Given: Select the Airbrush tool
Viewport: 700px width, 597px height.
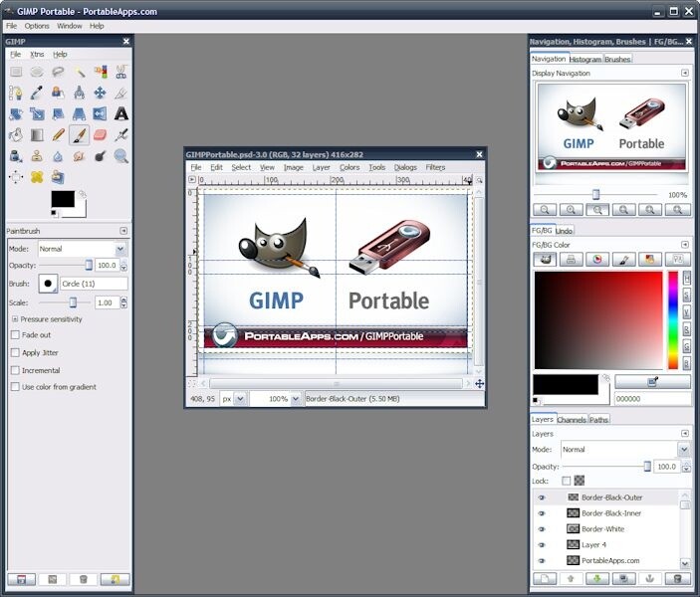Looking at the screenshot, I should (121, 134).
